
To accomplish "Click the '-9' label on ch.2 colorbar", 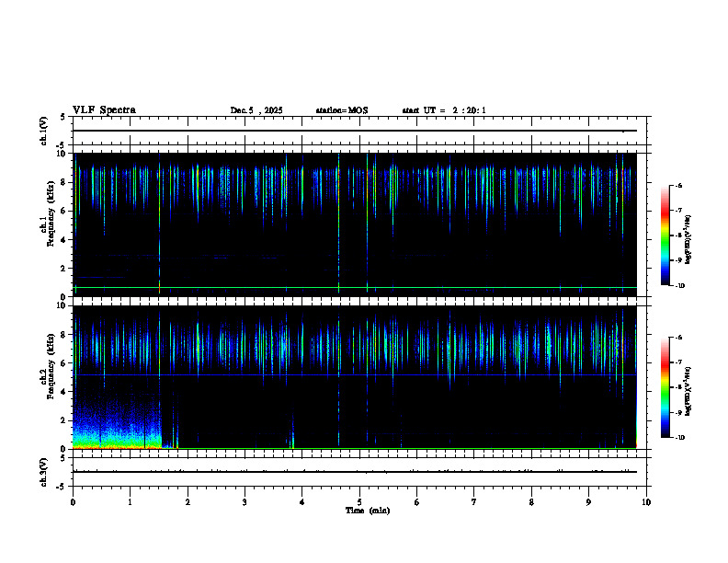I will 678,412.
